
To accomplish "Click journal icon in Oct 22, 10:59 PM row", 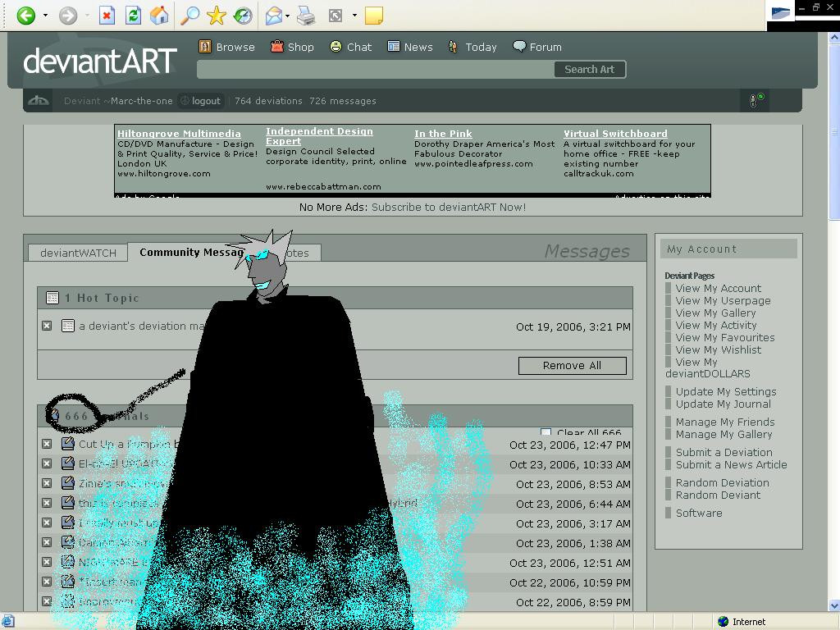I will pyautogui.click(x=67, y=582).
